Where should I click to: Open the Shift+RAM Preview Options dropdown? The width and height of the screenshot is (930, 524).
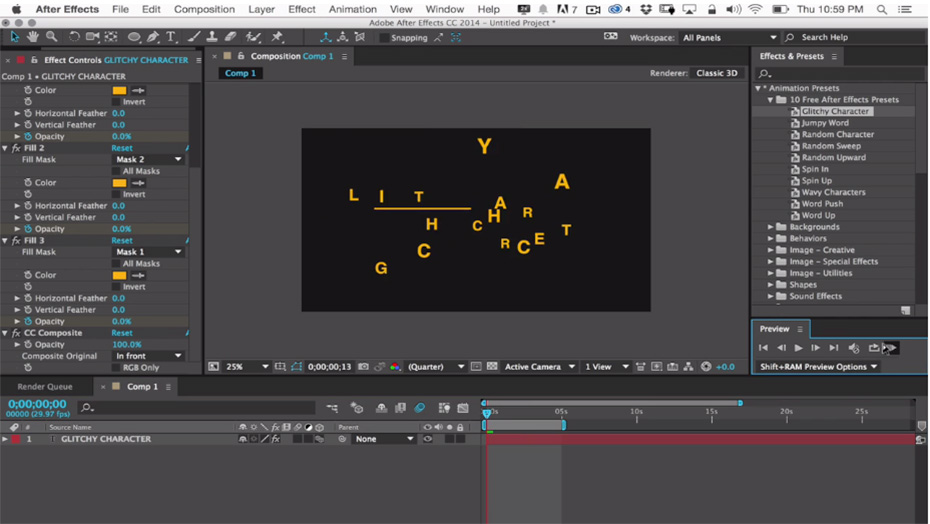point(818,367)
